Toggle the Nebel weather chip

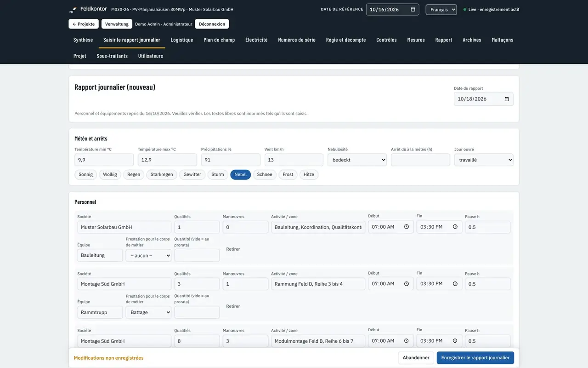[x=241, y=174]
